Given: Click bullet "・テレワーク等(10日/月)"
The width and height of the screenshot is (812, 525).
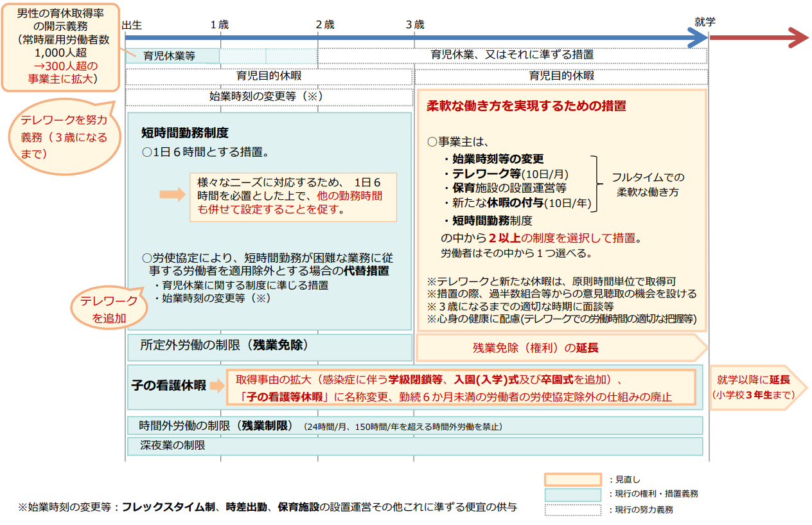Looking at the screenshot, I should pyautogui.click(x=505, y=174).
